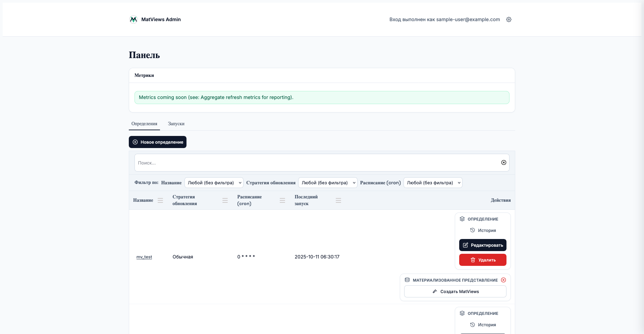Select the Определения tab
The height and width of the screenshot is (334, 644).
(144, 124)
